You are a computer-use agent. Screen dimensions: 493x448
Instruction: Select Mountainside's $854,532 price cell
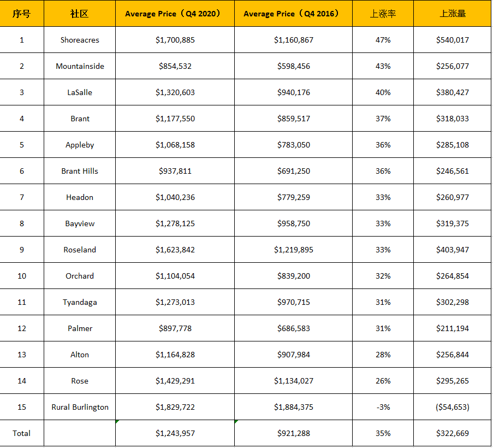175,66
